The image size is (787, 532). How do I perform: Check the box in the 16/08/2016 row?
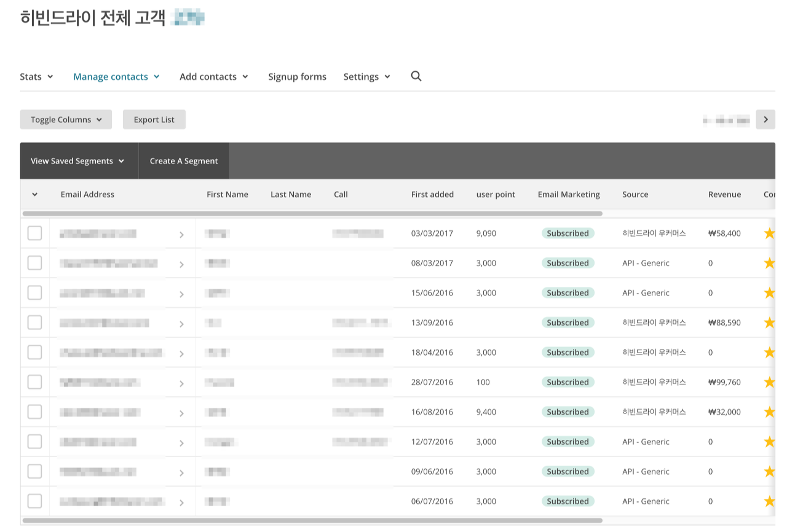[x=35, y=412]
